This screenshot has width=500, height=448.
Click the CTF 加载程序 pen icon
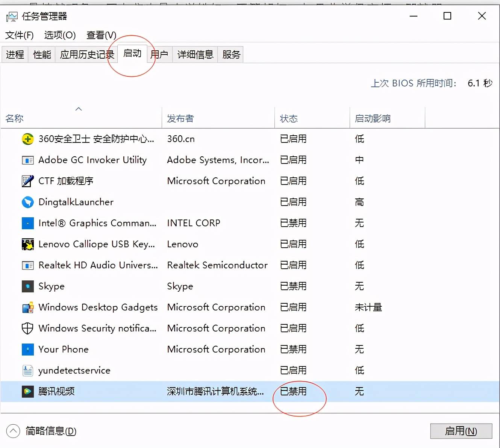pyautogui.click(x=27, y=181)
